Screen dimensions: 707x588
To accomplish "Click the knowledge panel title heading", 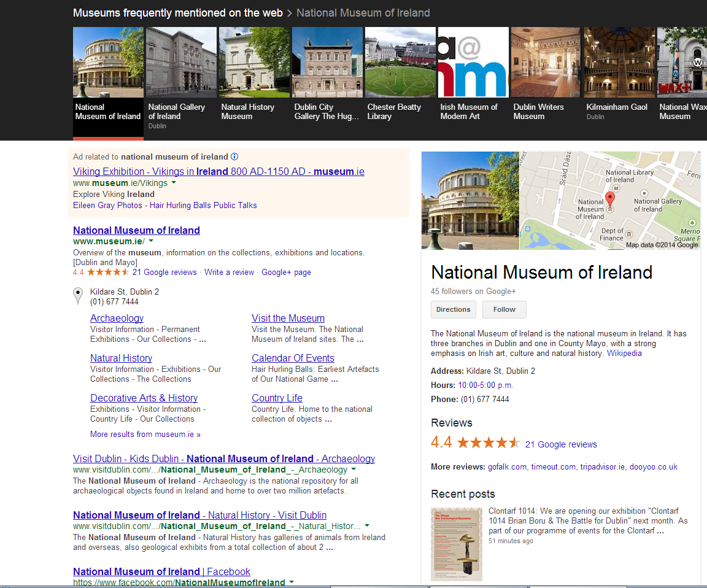I will pos(541,273).
